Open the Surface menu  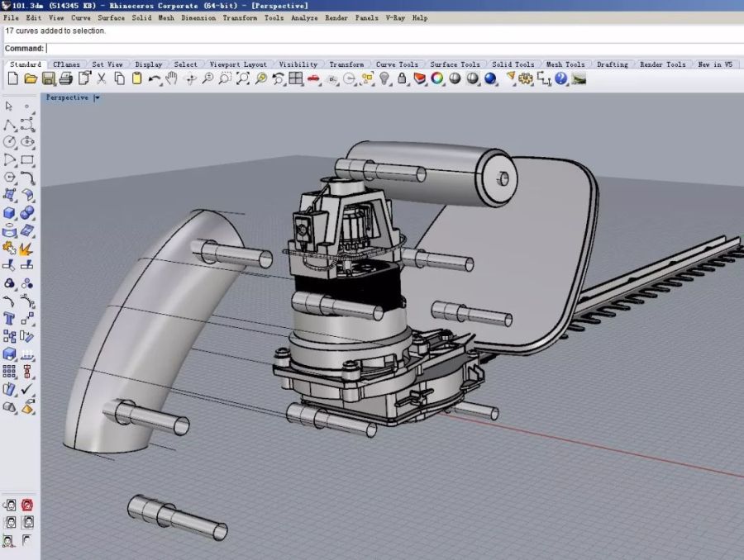coord(112,17)
